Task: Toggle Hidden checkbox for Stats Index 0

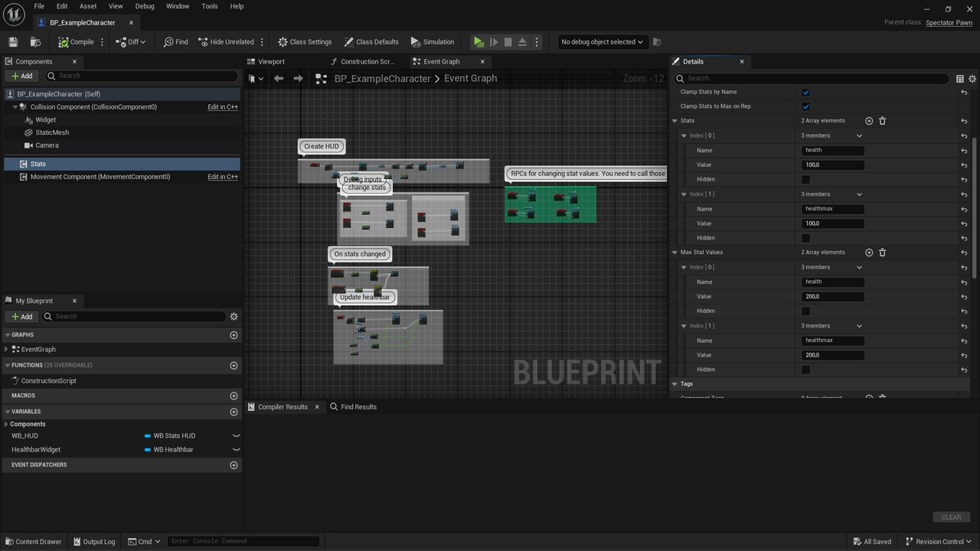Action: pyautogui.click(x=805, y=180)
